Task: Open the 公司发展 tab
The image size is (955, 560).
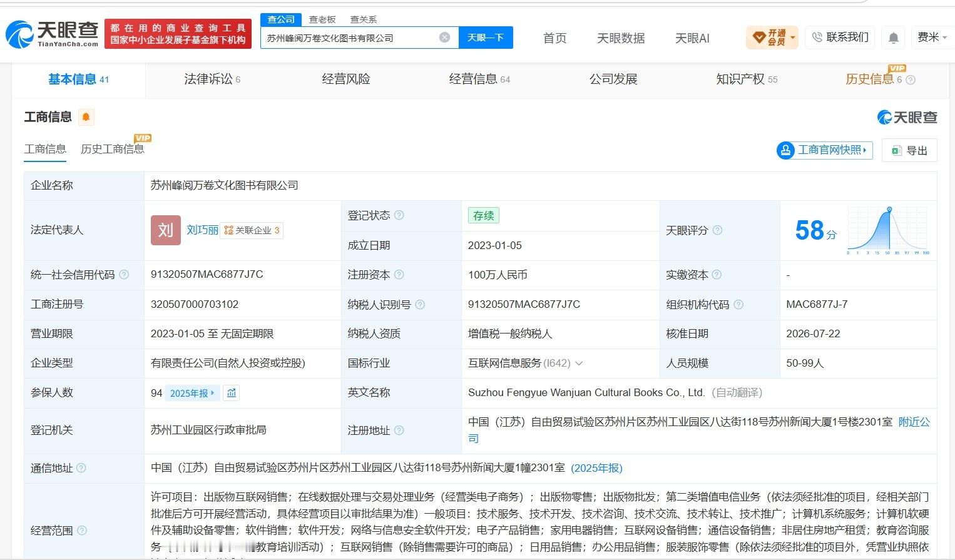Action: [x=613, y=79]
